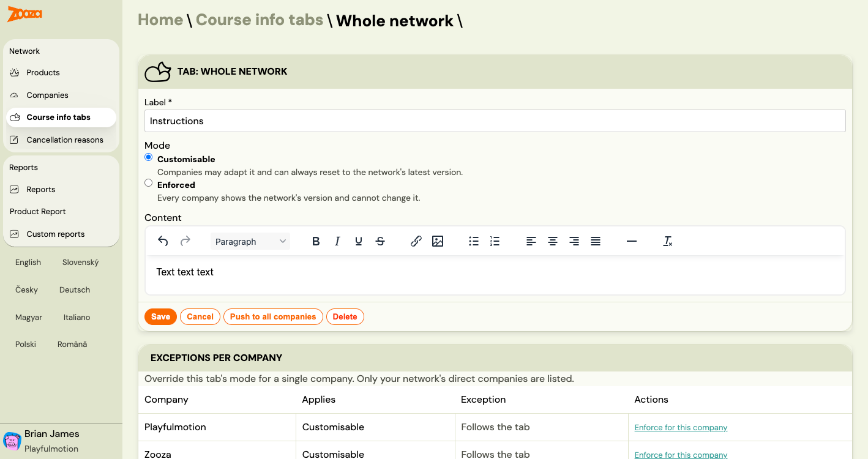Enforce the tab for Playfulmotion company
Screen dimensions: 868x459
coord(681,428)
